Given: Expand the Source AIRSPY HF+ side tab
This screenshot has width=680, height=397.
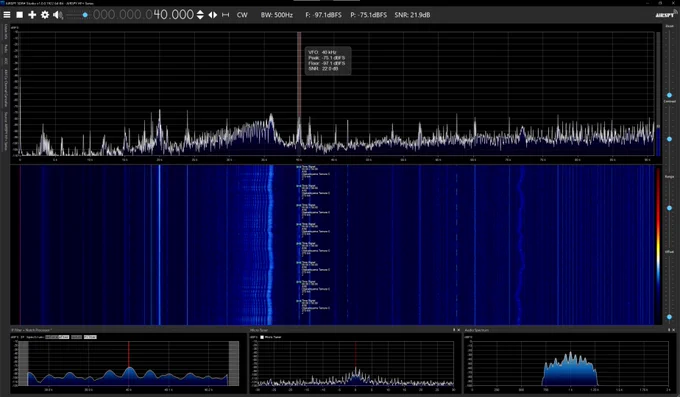Looking at the screenshot, I should coord(6,131).
